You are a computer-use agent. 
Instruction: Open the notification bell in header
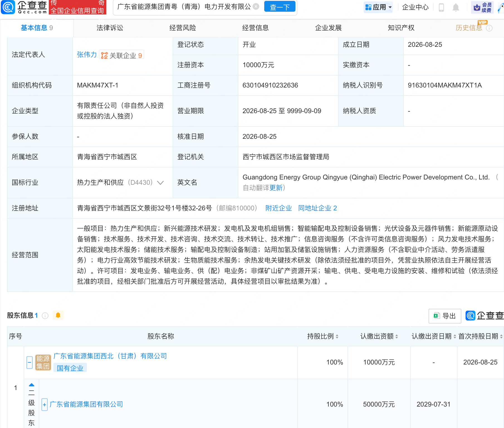pyautogui.click(x=456, y=7)
